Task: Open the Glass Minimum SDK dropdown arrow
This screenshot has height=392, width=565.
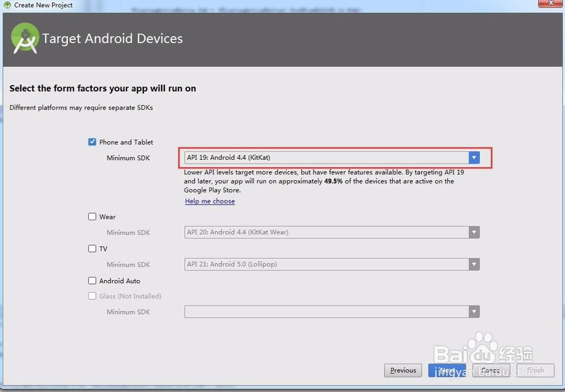Action: (474, 312)
